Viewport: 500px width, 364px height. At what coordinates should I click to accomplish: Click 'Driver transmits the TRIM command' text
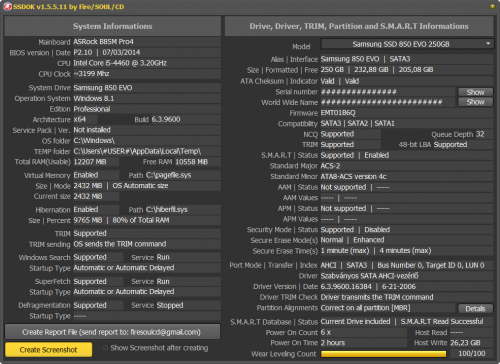click(377, 297)
